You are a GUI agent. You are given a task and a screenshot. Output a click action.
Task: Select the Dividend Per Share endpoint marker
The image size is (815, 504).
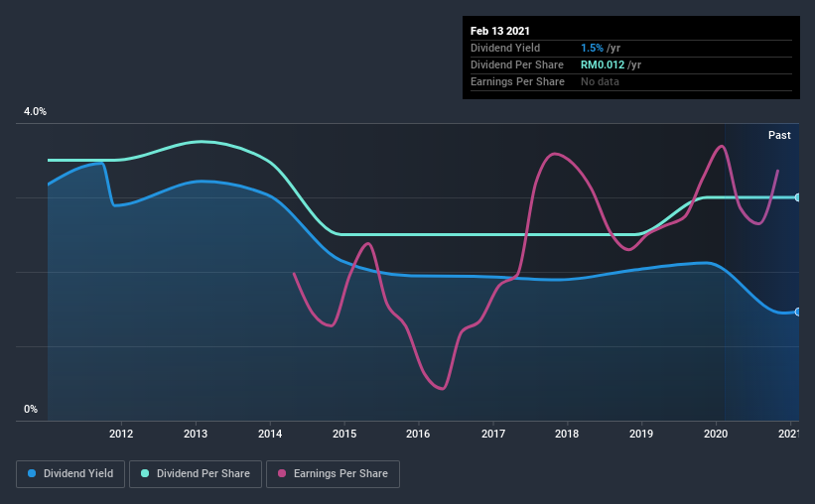point(797,197)
